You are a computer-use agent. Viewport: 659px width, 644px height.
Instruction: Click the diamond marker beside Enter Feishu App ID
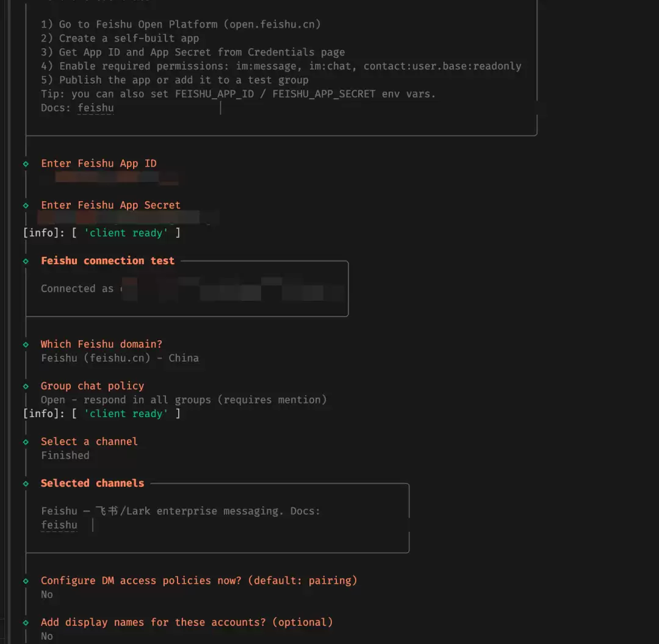pos(26,164)
